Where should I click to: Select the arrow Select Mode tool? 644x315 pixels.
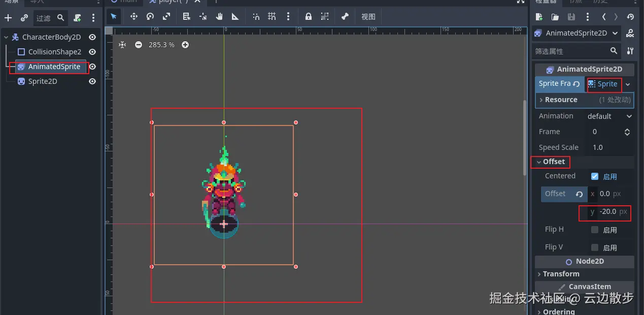(x=114, y=16)
